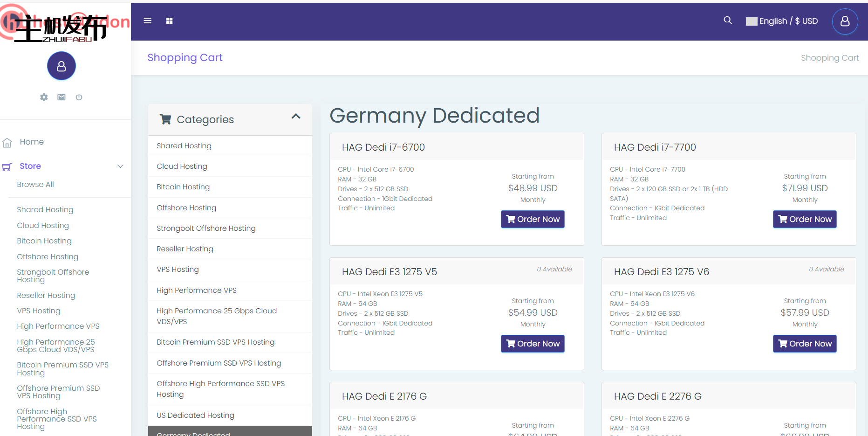
Task: Open the user account icon in top right
Action: click(844, 21)
